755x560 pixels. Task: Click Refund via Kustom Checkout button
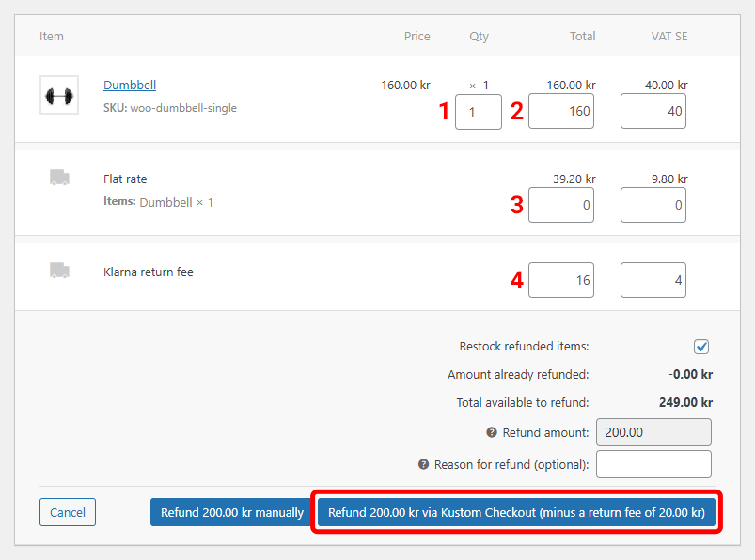516,513
